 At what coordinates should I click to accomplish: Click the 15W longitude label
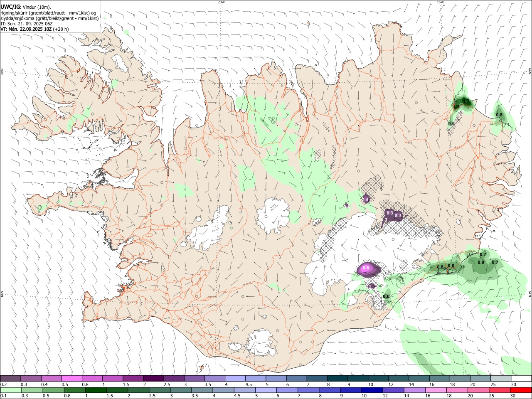[x=440, y=2]
